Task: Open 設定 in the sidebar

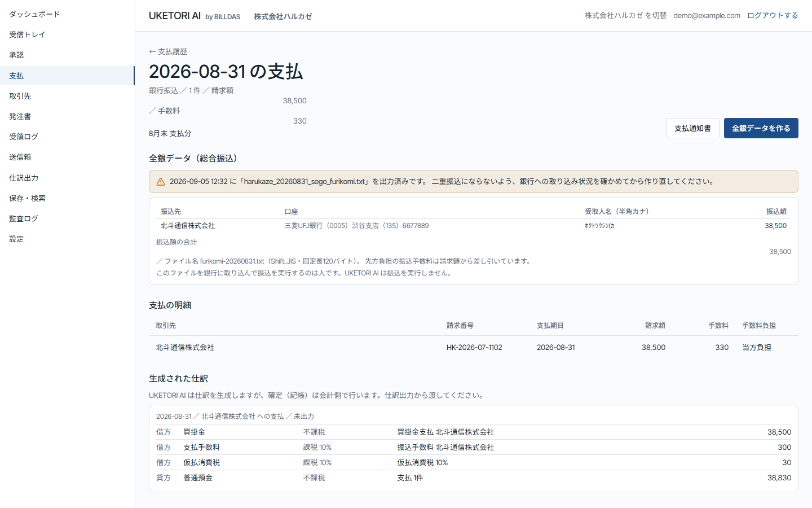Action: [67, 239]
